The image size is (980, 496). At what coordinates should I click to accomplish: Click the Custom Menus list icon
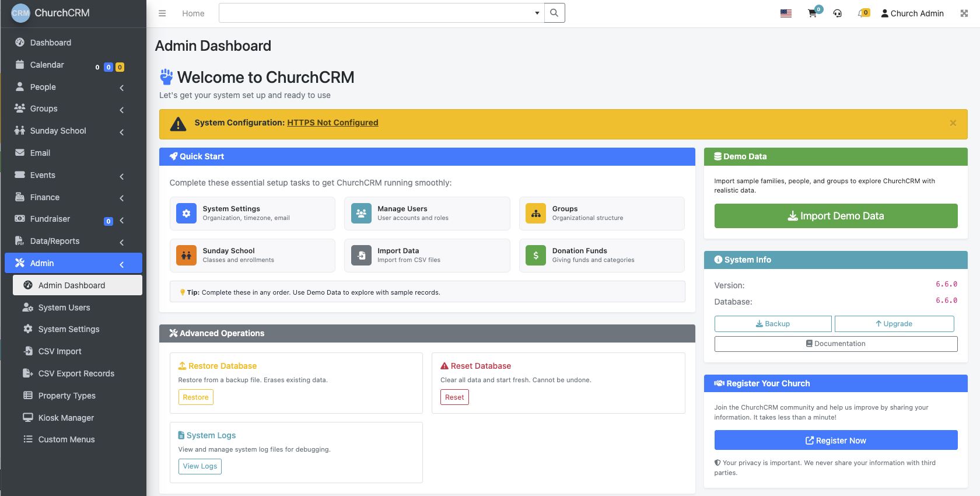pyautogui.click(x=28, y=439)
